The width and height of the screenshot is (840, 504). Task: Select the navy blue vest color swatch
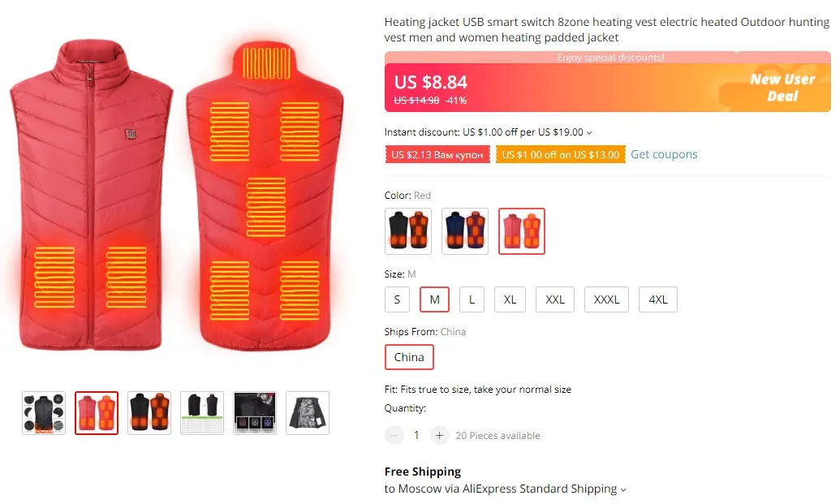[464, 230]
